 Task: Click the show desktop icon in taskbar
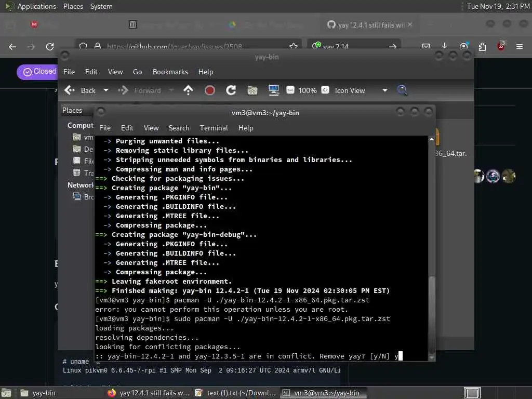[x=6, y=393]
